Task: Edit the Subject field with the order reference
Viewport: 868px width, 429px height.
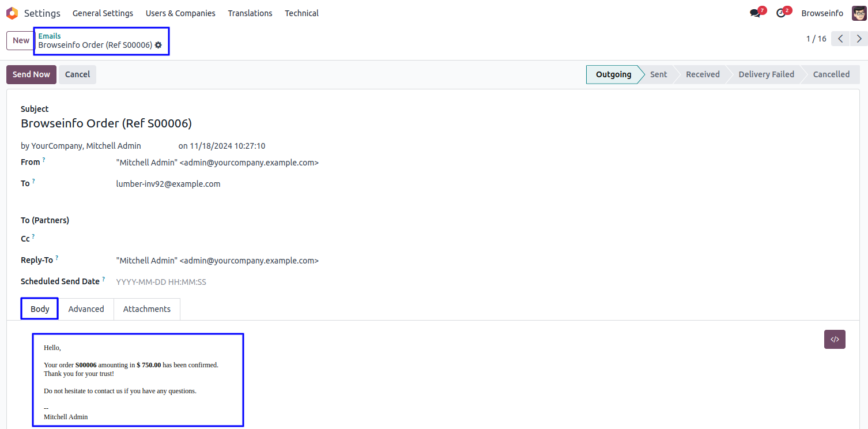Action: click(106, 123)
